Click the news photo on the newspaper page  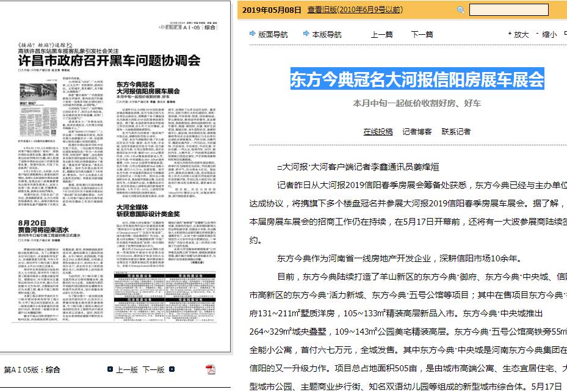coord(38,92)
